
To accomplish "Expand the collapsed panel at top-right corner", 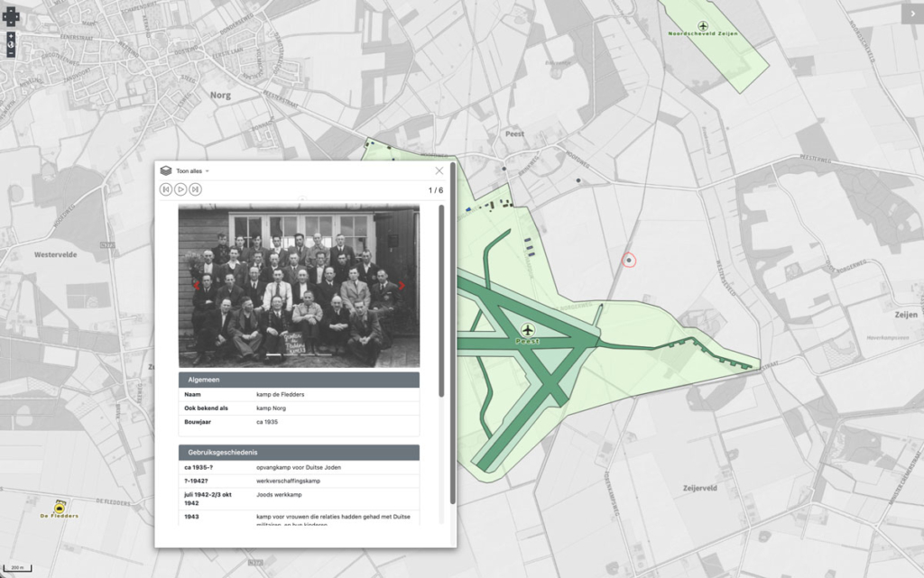I will pos(911,13).
